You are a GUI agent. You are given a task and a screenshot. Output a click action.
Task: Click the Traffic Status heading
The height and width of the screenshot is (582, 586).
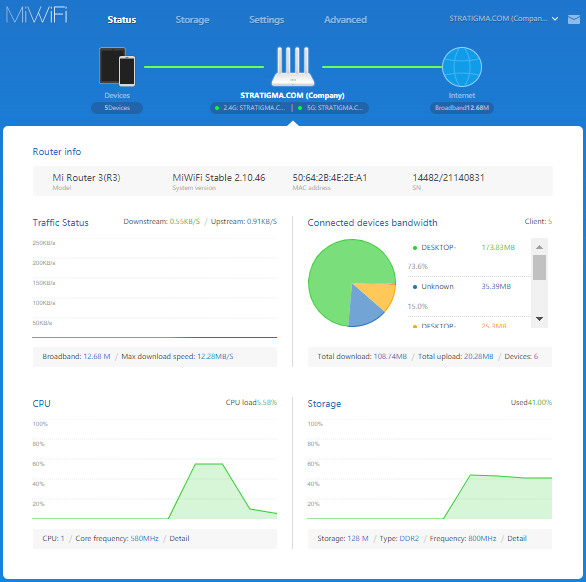click(61, 222)
